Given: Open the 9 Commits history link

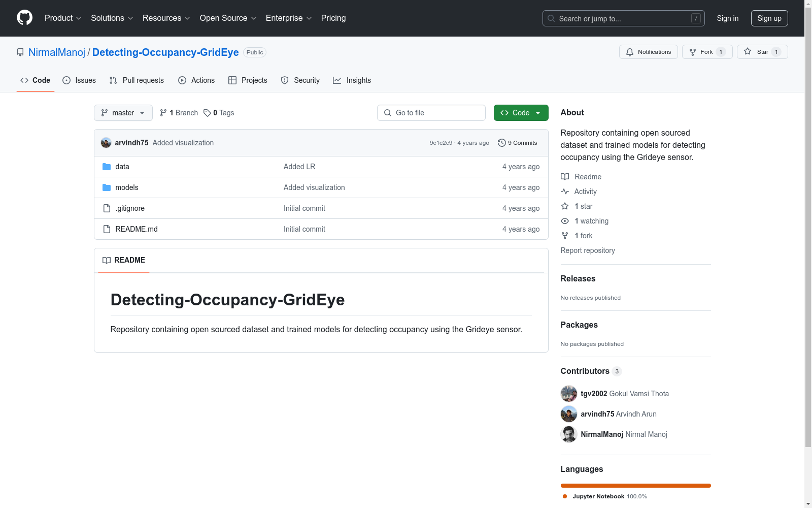Looking at the screenshot, I should point(518,143).
